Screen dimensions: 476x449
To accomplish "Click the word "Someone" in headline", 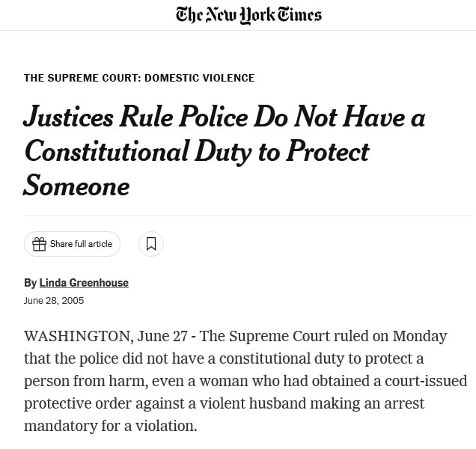I will tap(77, 186).
